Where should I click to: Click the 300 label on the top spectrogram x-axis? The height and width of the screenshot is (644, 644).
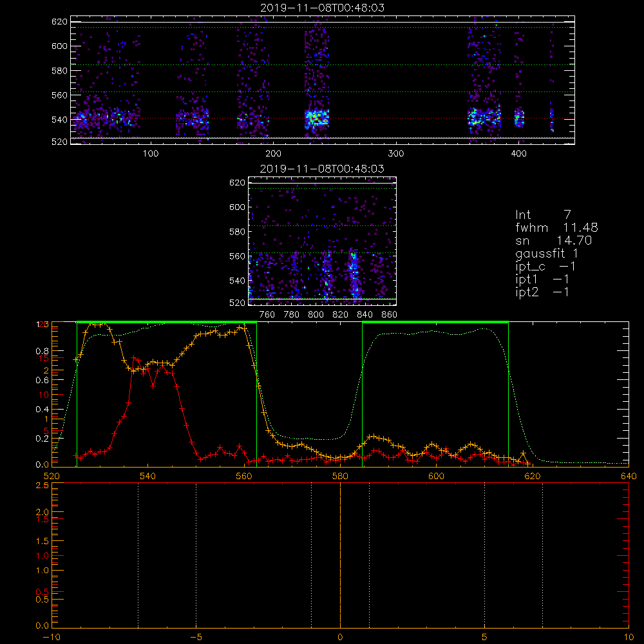tap(396, 153)
